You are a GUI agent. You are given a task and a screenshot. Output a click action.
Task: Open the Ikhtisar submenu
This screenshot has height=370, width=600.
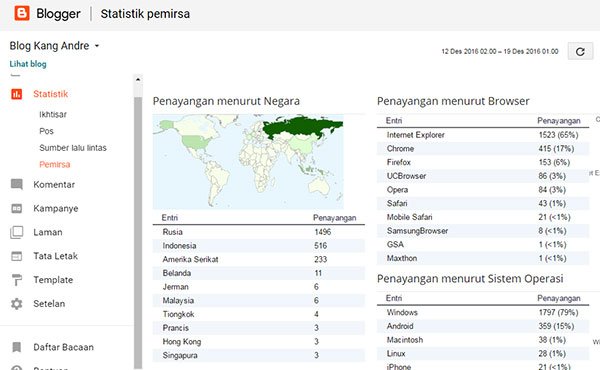(53, 114)
